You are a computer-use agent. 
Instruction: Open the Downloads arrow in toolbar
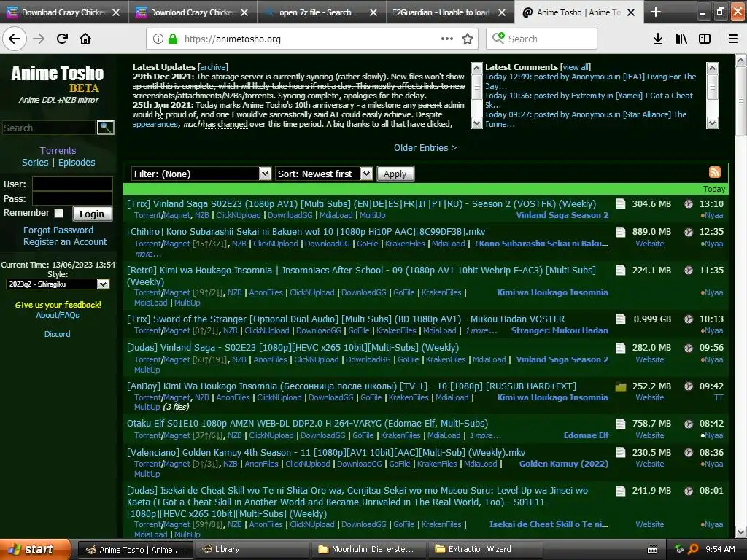pos(658,39)
